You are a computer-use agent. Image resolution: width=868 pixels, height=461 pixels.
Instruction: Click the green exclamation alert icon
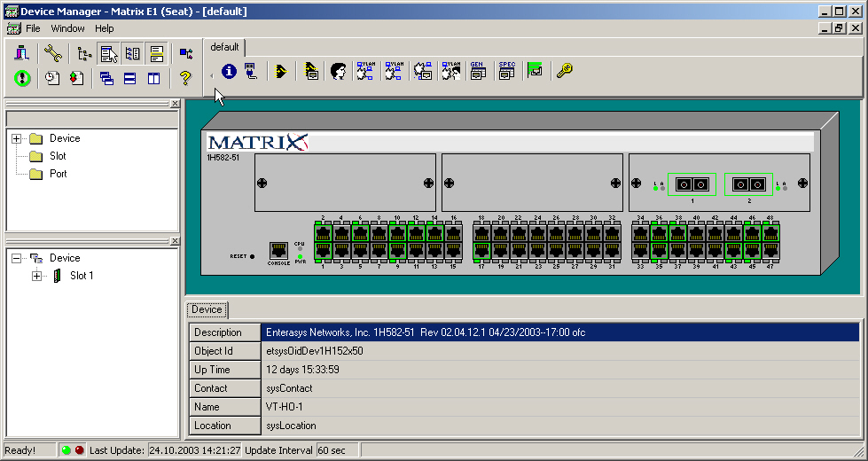(x=22, y=78)
